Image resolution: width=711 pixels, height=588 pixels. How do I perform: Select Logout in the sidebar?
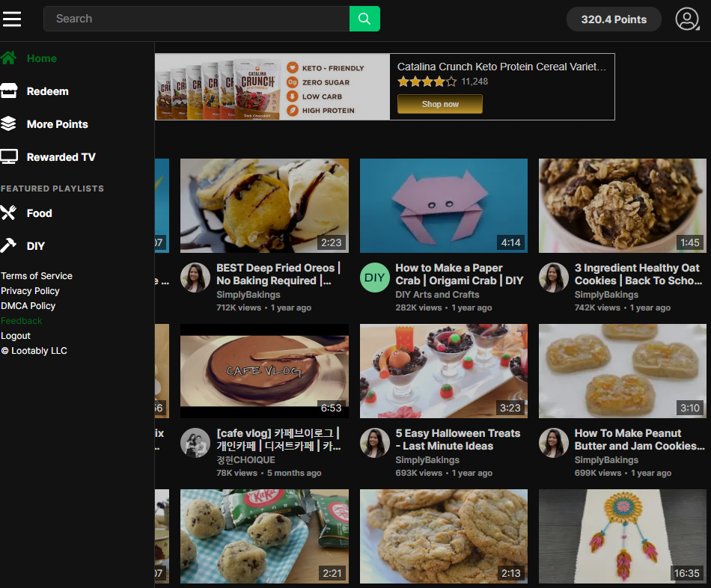(16, 336)
